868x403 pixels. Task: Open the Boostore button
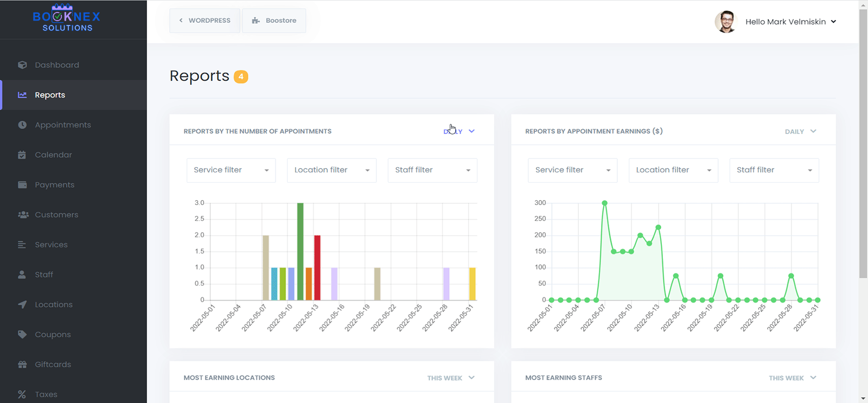point(274,21)
